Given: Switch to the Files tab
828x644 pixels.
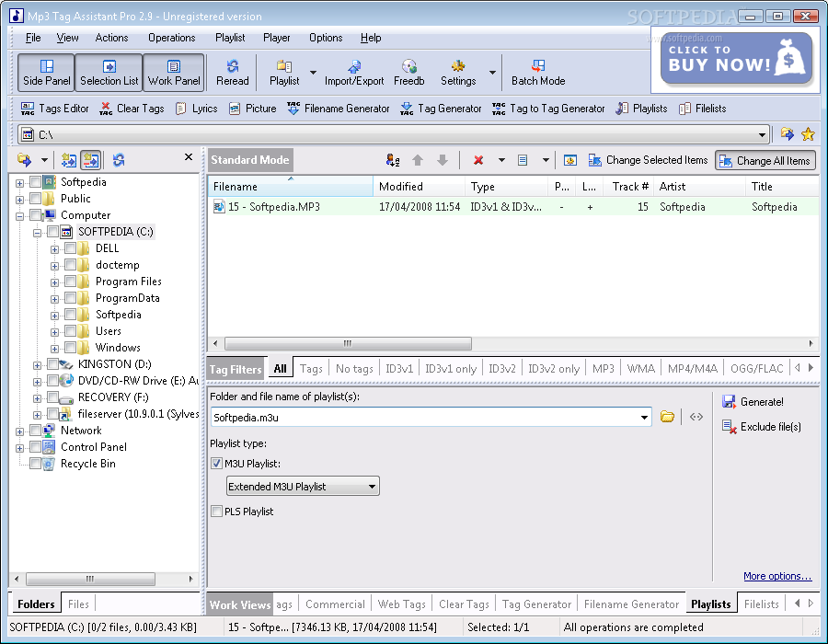Looking at the screenshot, I should [78, 604].
